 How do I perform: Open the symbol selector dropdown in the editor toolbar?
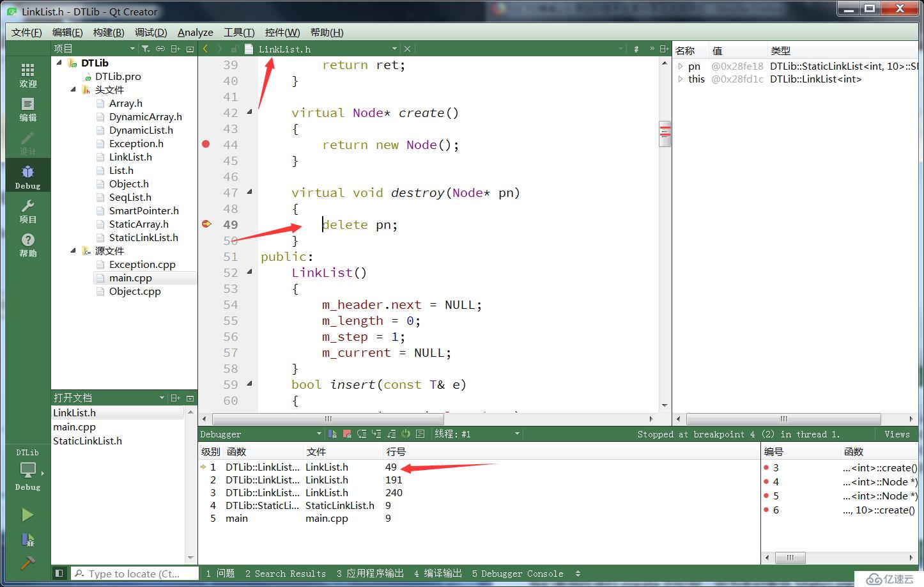tap(620, 49)
